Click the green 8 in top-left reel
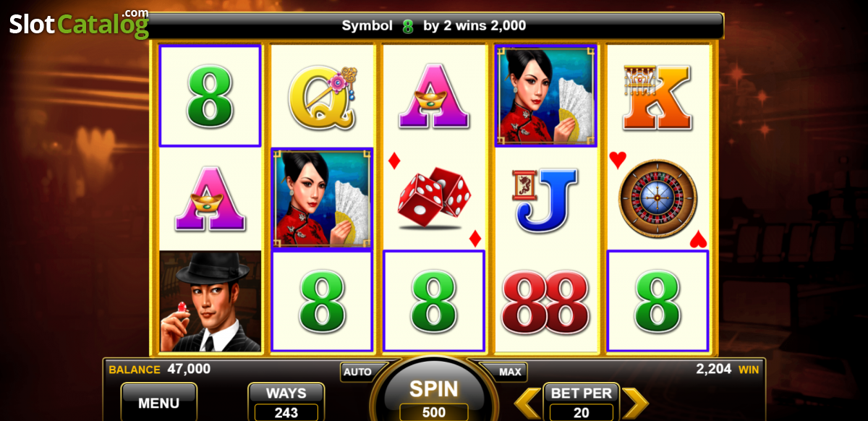The width and height of the screenshot is (868, 421). click(x=210, y=95)
